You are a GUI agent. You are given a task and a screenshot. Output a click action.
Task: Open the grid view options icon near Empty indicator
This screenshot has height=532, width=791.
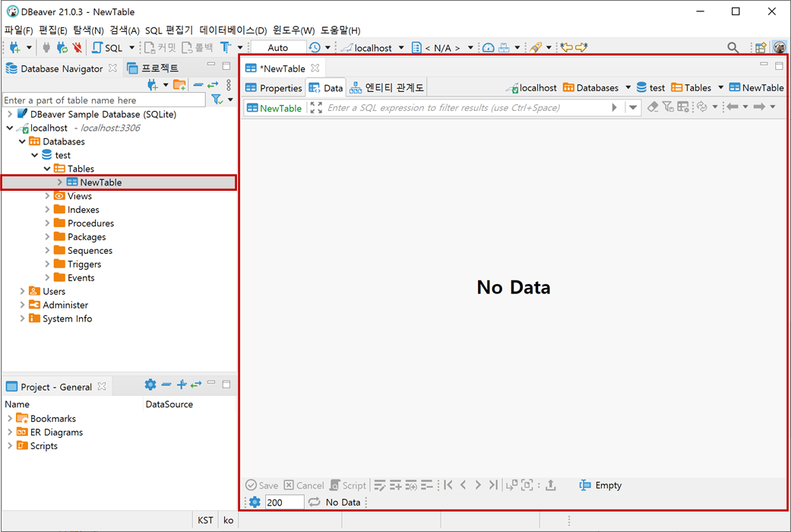587,485
